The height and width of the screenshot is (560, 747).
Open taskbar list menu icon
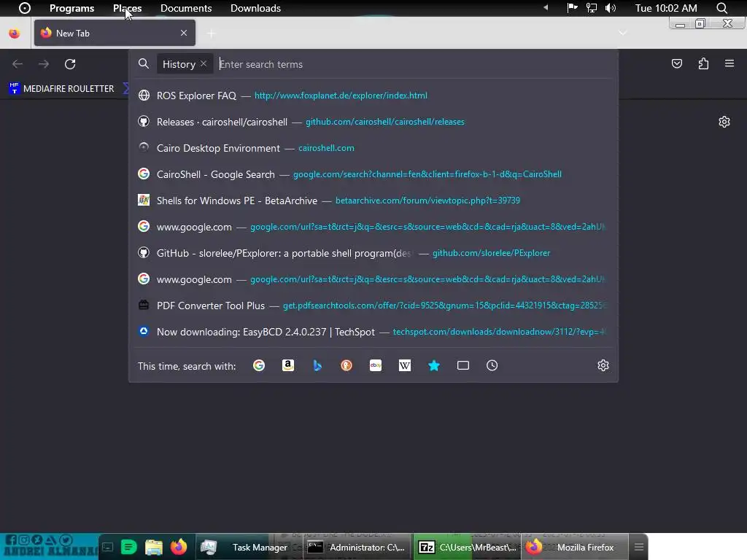pos(639,547)
